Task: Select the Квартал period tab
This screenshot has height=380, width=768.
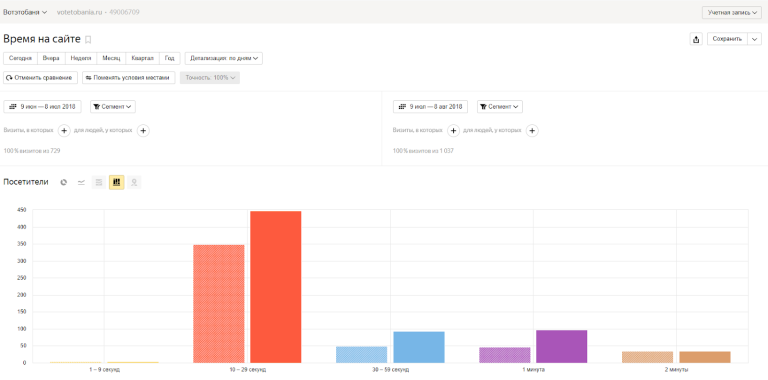Action: pos(143,58)
